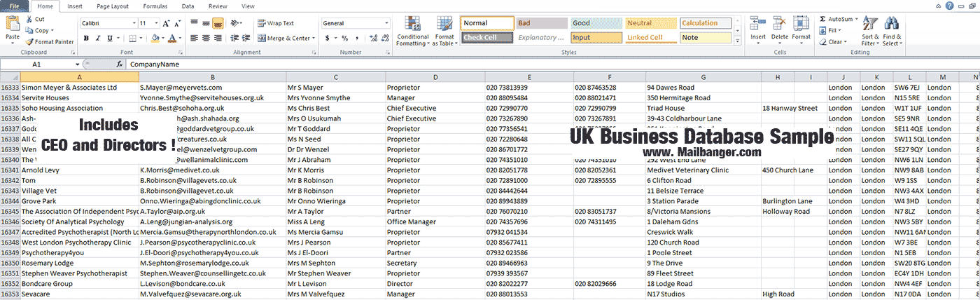
Task: Decrease decimal places
Action: coord(384,38)
